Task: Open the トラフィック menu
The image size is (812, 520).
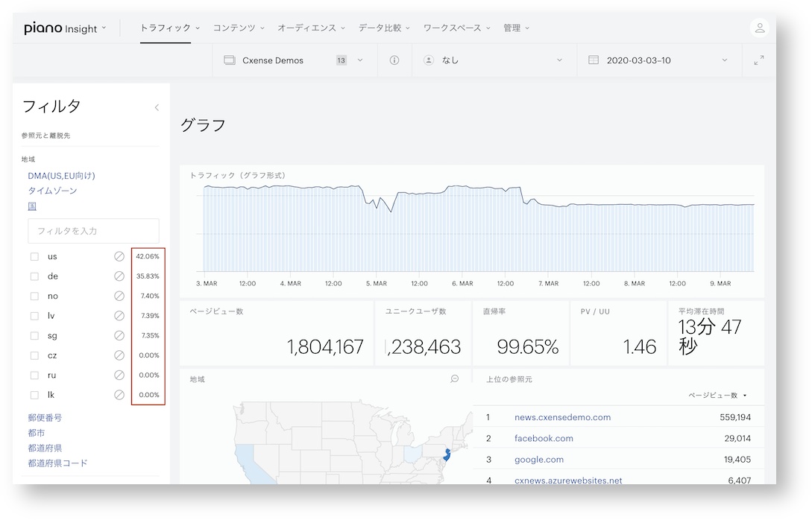Action: click(x=170, y=28)
